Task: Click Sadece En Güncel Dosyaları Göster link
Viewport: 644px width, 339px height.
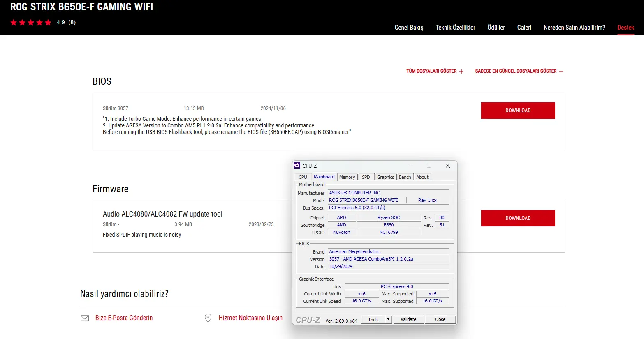Action: pos(516,71)
